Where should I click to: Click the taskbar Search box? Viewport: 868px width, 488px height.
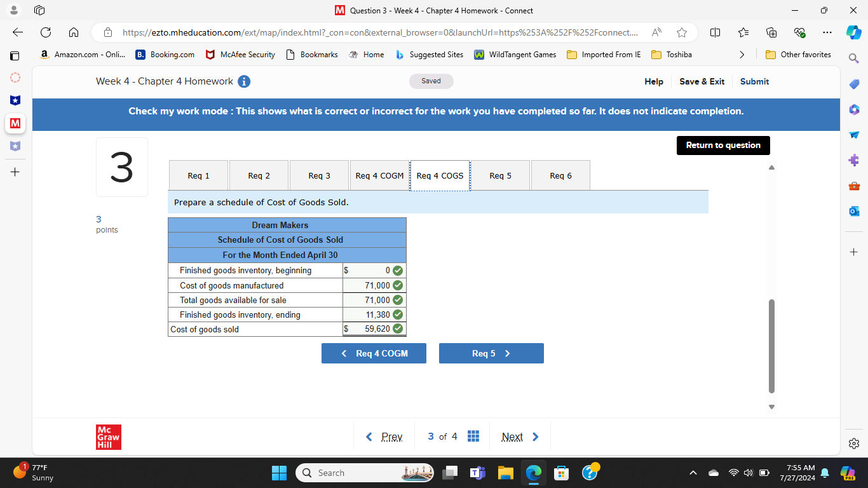click(x=366, y=473)
